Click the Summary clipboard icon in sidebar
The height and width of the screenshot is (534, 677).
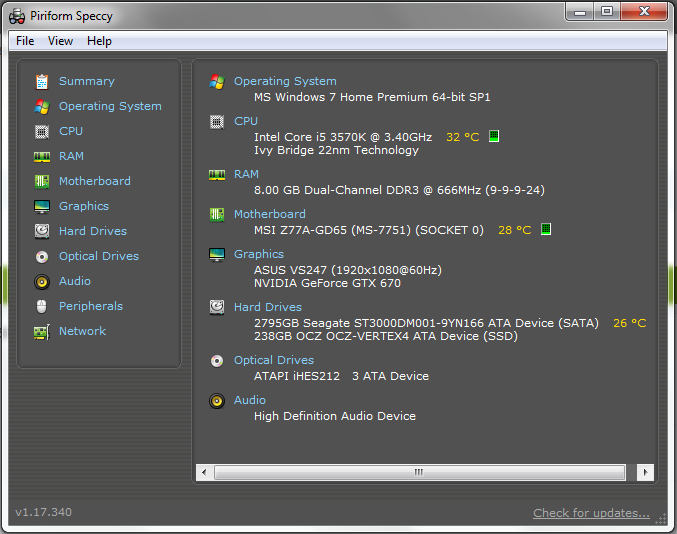pos(42,82)
